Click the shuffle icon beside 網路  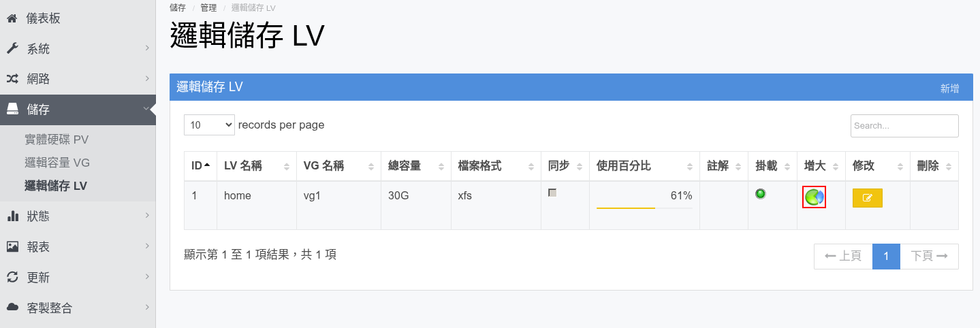[x=12, y=79]
